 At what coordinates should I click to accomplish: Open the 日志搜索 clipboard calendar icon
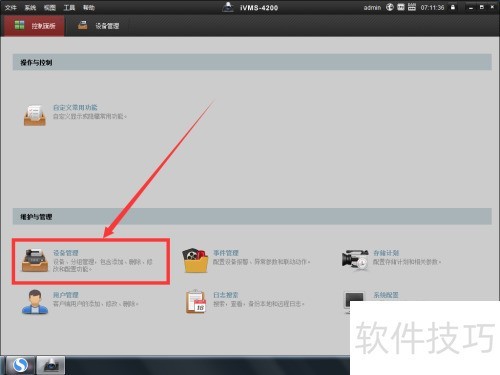(x=196, y=302)
